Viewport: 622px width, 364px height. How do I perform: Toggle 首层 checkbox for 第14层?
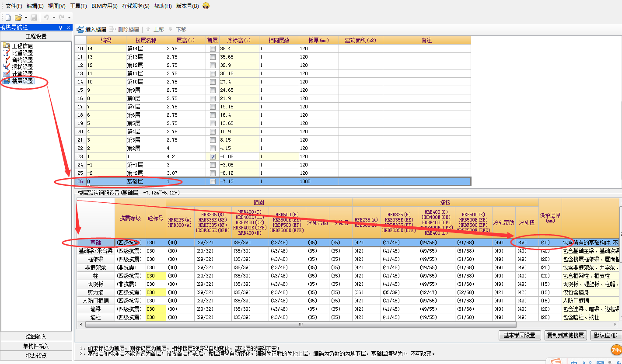(x=213, y=49)
